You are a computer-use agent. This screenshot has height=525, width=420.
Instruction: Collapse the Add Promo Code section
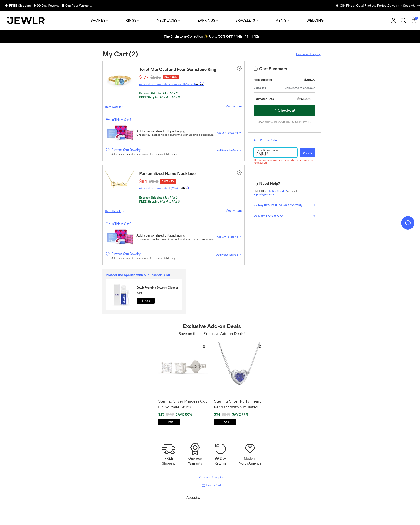coord(314,140)
